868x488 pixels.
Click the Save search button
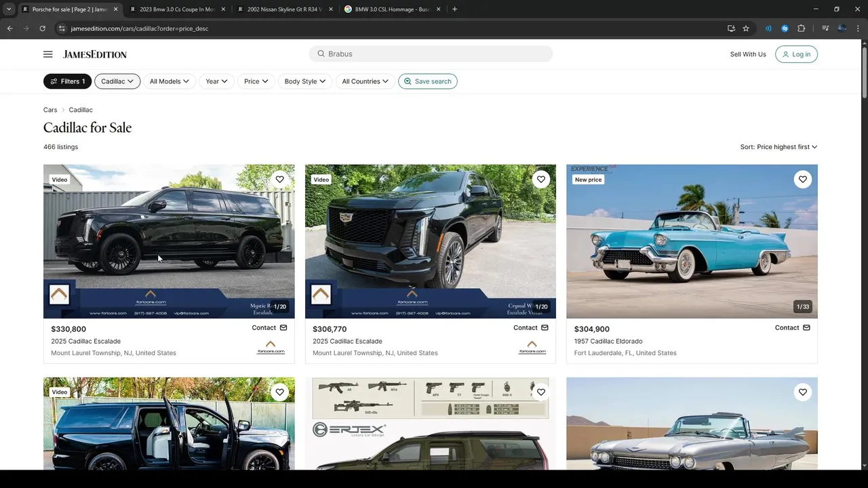427,81
